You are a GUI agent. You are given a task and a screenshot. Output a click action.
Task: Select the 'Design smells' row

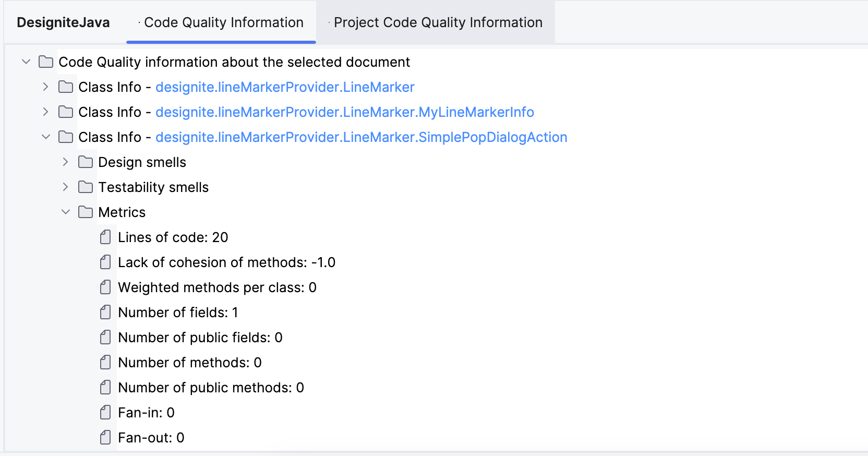click(142, 162)
